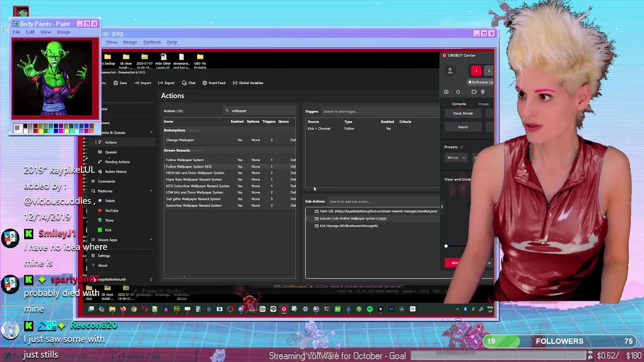Click the OBSBOT video record icon

(x=474, y=92)
